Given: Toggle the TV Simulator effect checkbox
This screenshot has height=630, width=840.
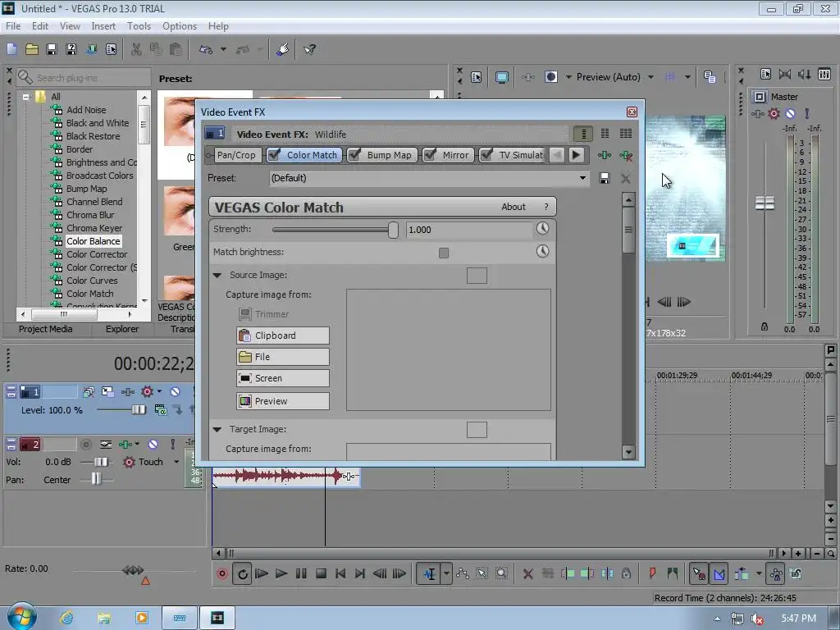Looking at the screenshot, I should 486,154.
